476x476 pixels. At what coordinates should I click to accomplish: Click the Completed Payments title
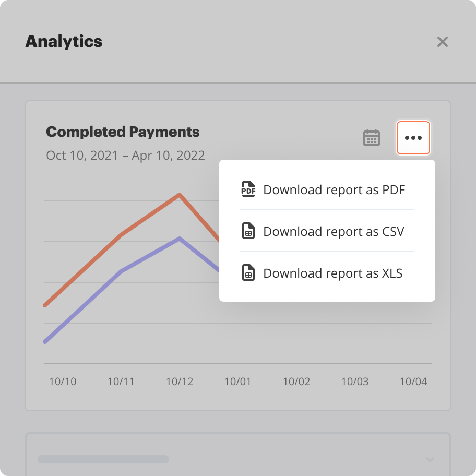[x=123, y=132]
